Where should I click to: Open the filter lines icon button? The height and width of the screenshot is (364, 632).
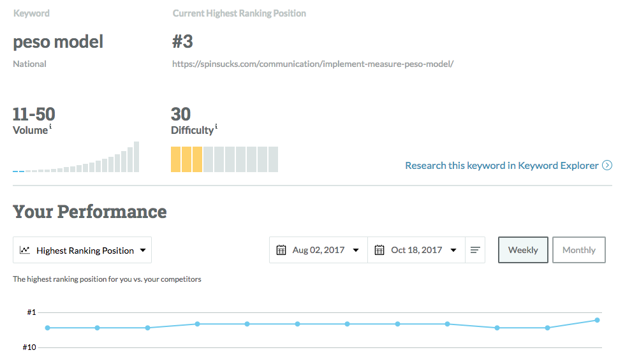point(475,251)
